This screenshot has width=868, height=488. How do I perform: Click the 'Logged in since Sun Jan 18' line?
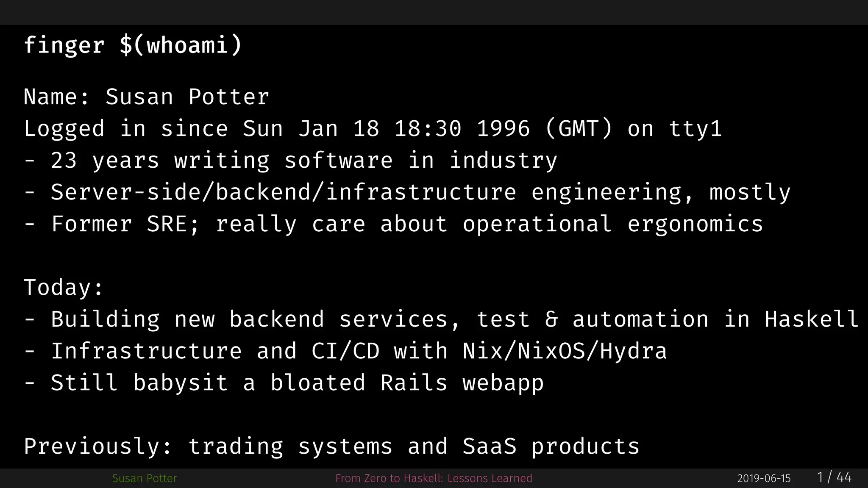pos(373,128)
